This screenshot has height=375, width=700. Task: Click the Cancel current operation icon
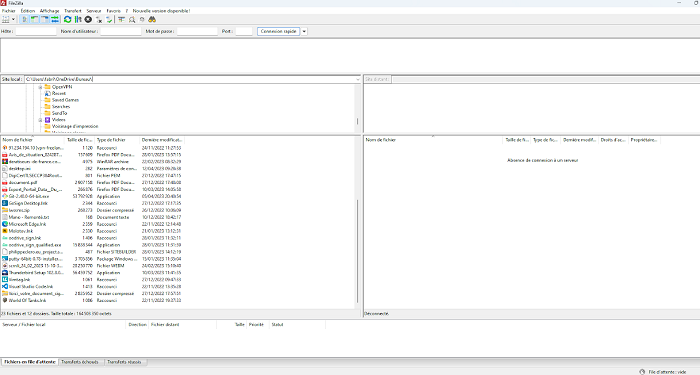tap(88, 20)
